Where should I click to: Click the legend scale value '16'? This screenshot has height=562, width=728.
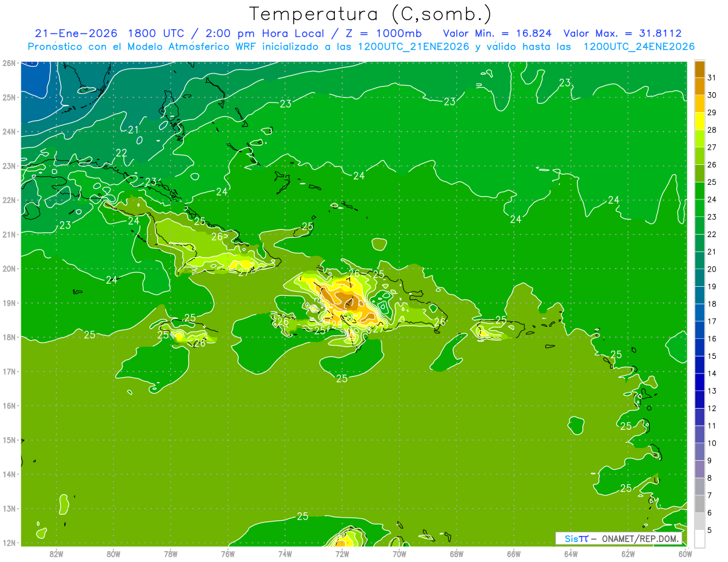click(x=712, y=338)
